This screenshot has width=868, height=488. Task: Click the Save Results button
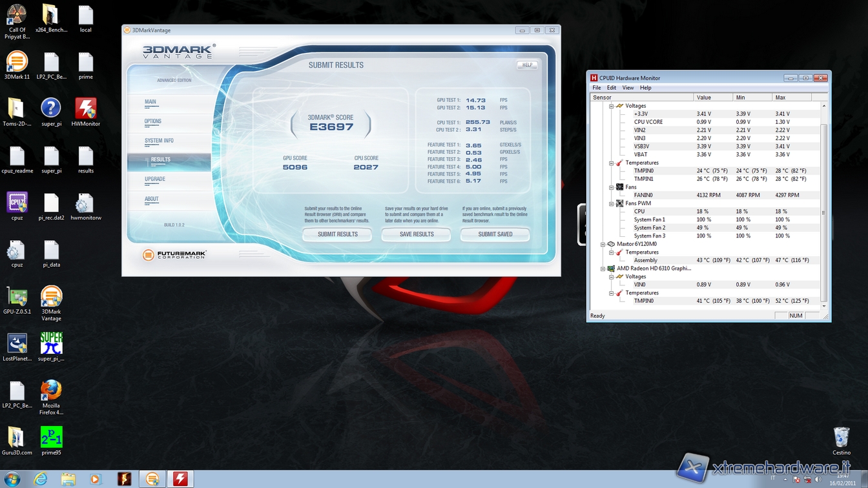(417, 234)
